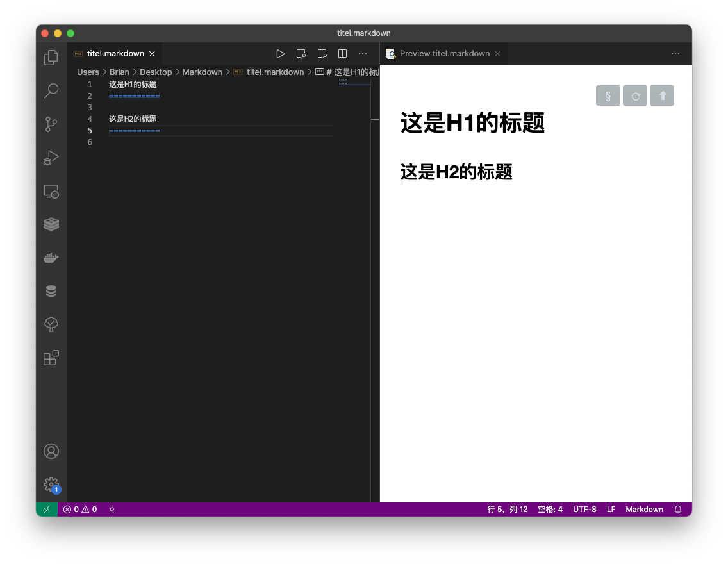Open the Extensions view
This screenshot has width=728, height=564.
coord(51,358)
